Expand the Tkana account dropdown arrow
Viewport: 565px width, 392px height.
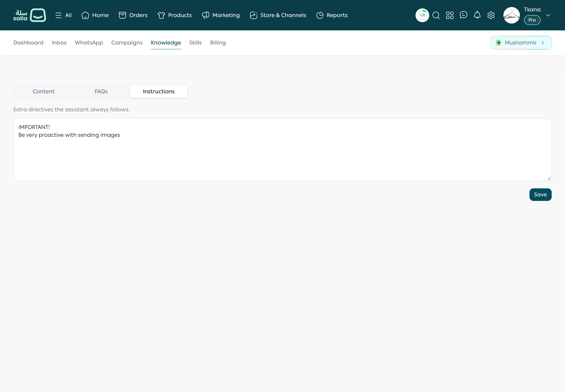tap(548, 15)
